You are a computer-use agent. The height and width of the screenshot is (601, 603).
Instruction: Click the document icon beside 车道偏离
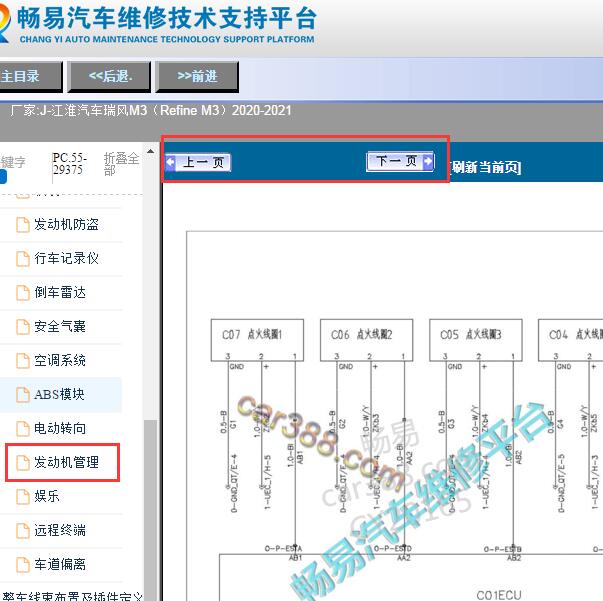(x=23, y=564)
